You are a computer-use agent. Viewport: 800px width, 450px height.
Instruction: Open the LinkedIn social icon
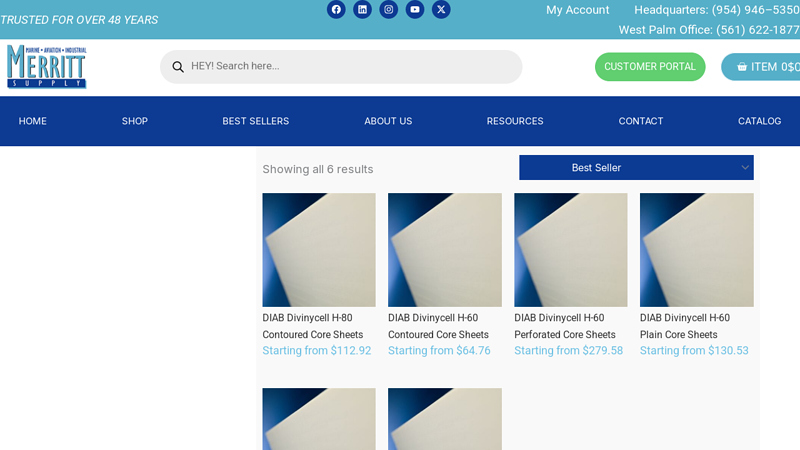click(362, 10)
